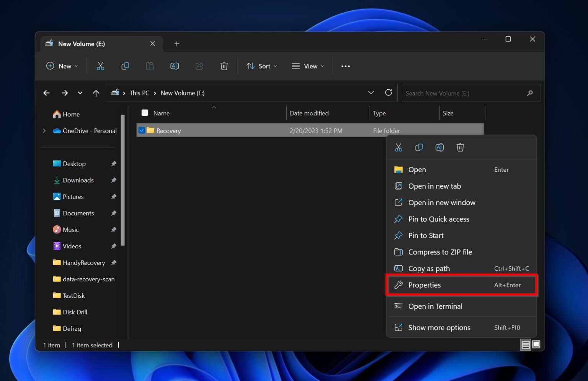The height and width of the screenshot is (381, 588).
Task: Uncheck the Recovery folder checkbox
Action: click(142, 130)
